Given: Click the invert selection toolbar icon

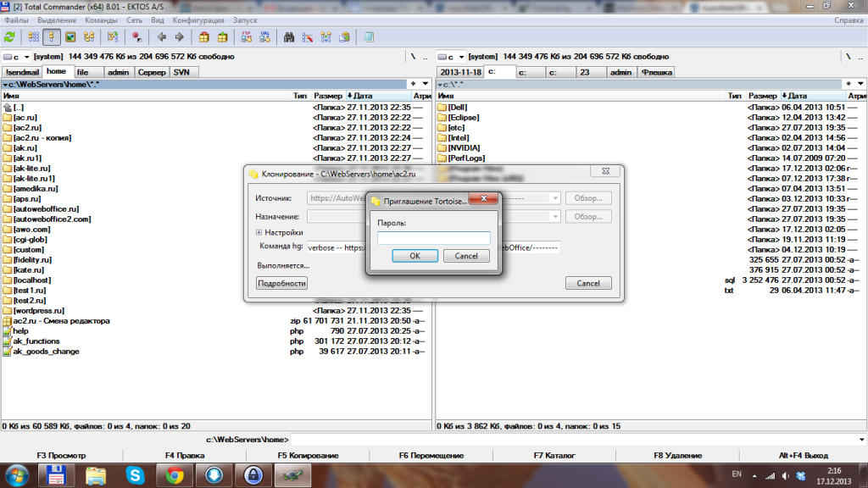Looking at the screenshot, I should pyautogui.click(x=113, y=37).
